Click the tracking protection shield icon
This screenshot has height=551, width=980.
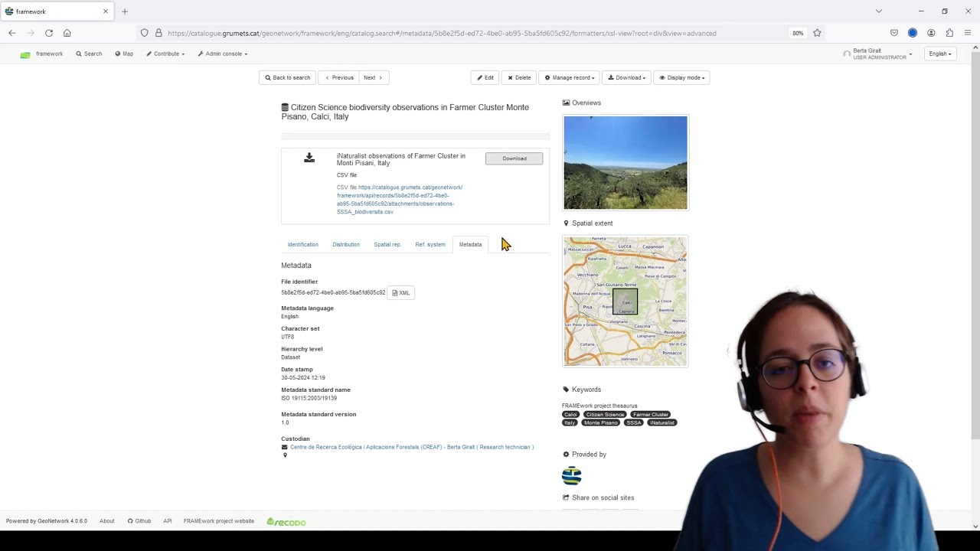(x=144, y=33)
